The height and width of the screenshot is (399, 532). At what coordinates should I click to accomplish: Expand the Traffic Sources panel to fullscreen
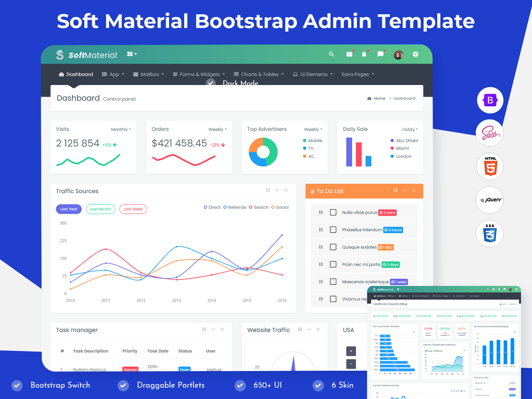pos(268,190)
